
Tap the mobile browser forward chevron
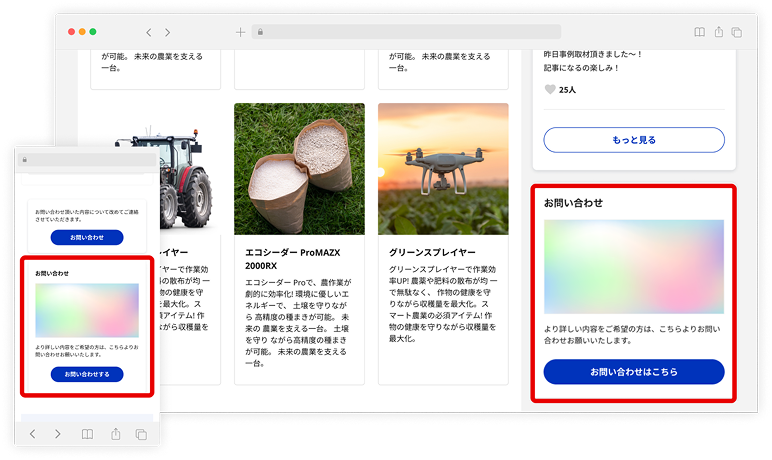pyautogui.click(x=58, y=434)
